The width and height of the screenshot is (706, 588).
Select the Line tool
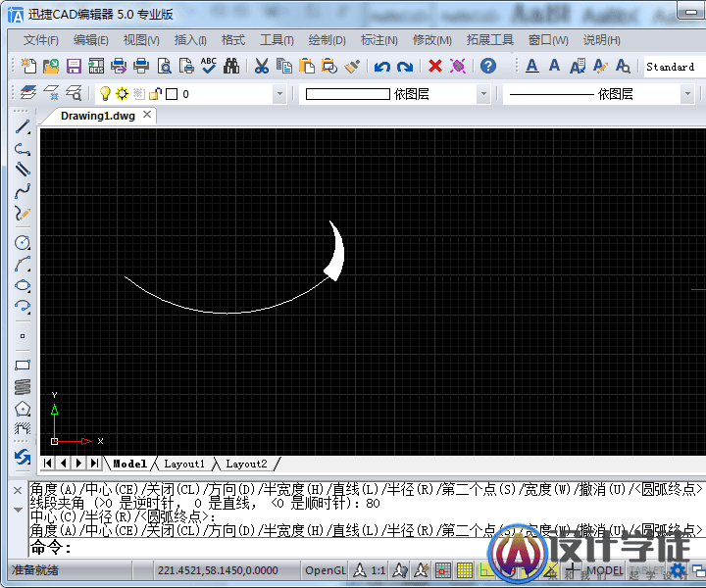coord(23,126)
